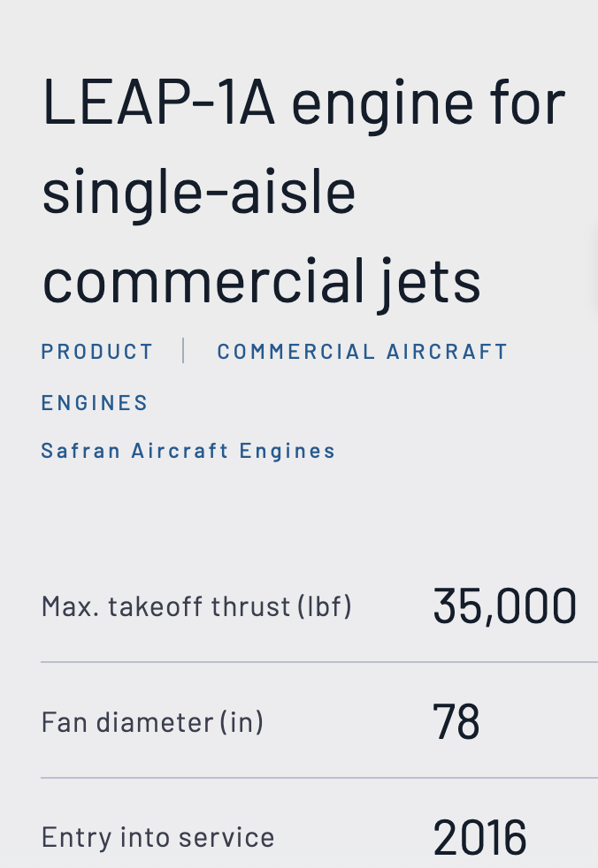Click the line under Fan diameter row
This screenshot has height=868, width=598.
pyautogui.click(x=319, y=778)
